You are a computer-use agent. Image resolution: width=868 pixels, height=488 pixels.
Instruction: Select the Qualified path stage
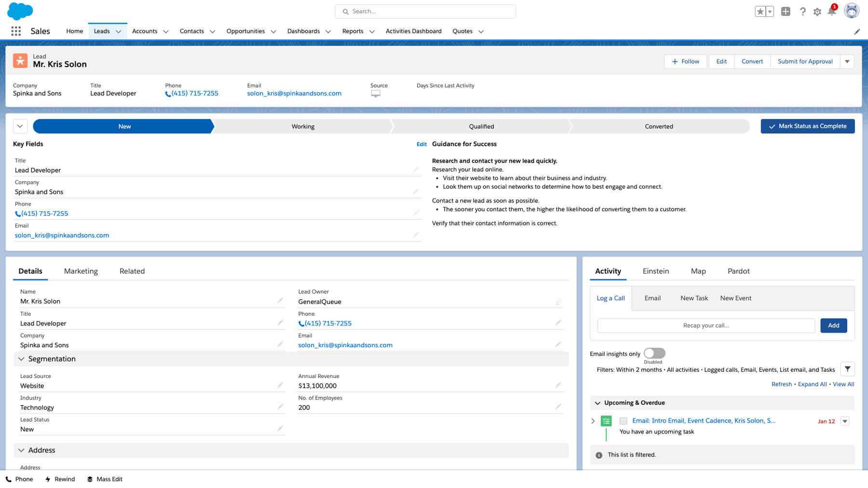click(481, 126)
